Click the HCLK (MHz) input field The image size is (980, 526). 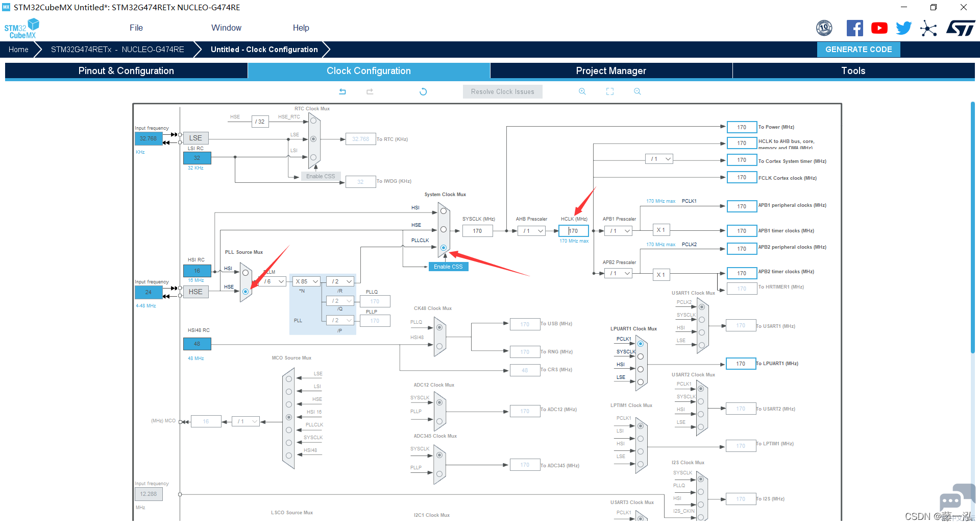pos(574,231)
